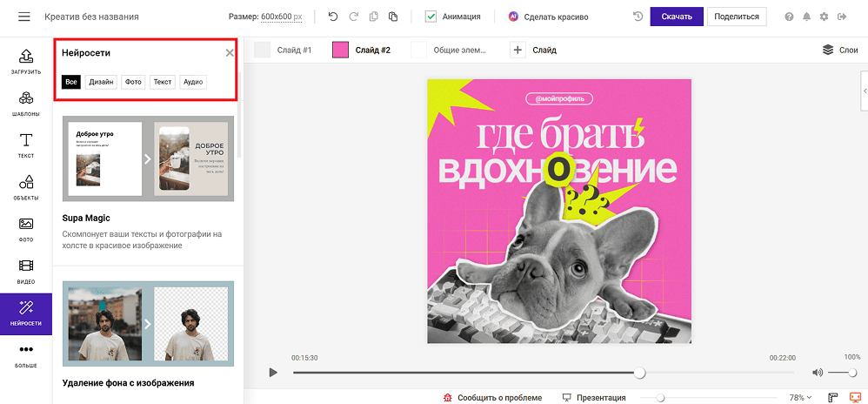Toggle the Анимация checkbox

coord(431,17)
